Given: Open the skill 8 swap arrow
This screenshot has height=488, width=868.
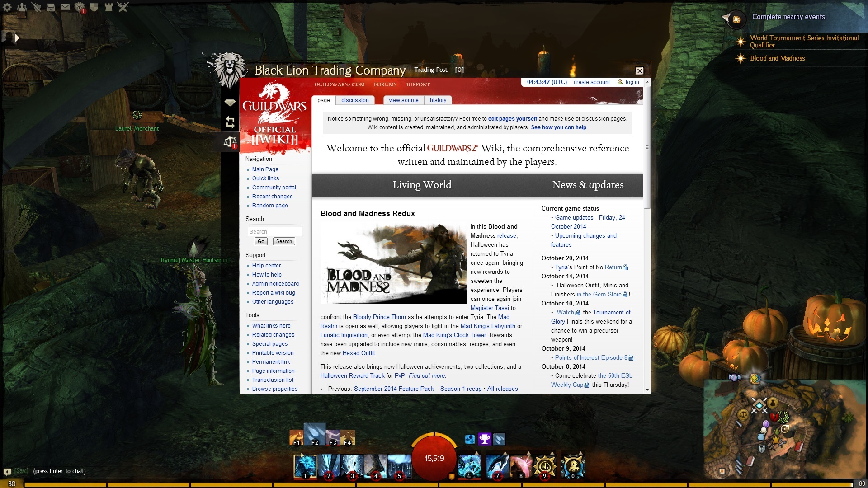Looking at the screenshot, I should pyautogui.click(x=528, y=452).
